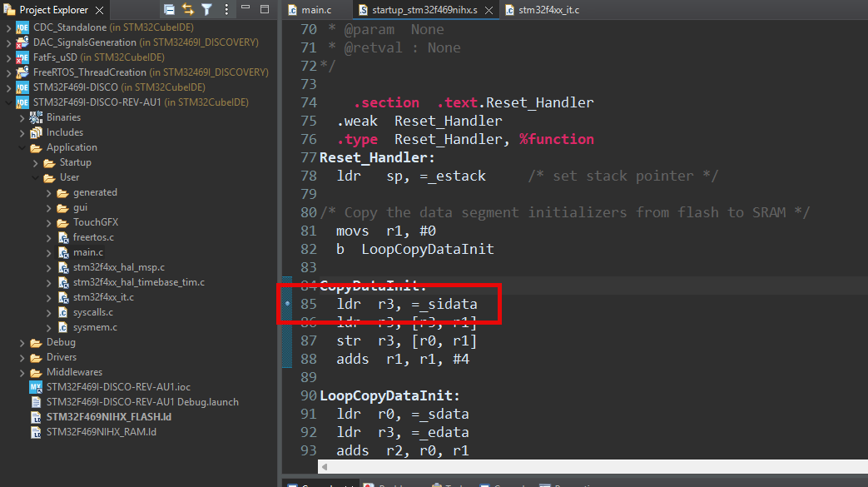Expand the Binaries node
Screen dimensions: 868x487
point(22,117)
